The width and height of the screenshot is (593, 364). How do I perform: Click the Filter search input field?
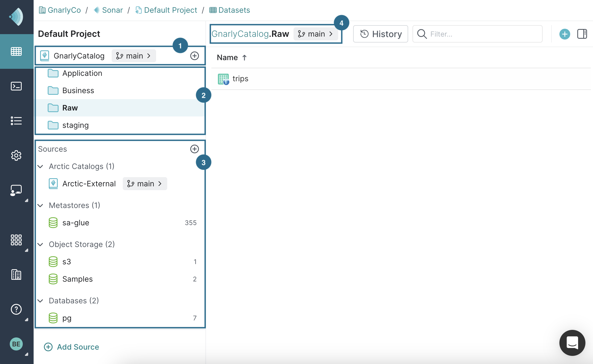(477, 34)
